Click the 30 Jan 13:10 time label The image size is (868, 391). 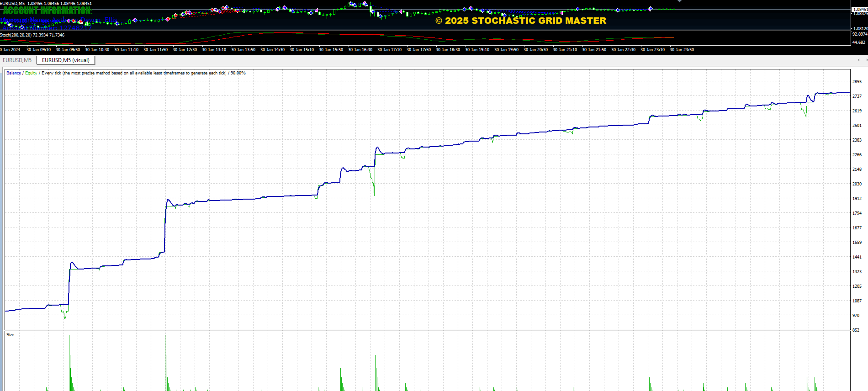214,50
